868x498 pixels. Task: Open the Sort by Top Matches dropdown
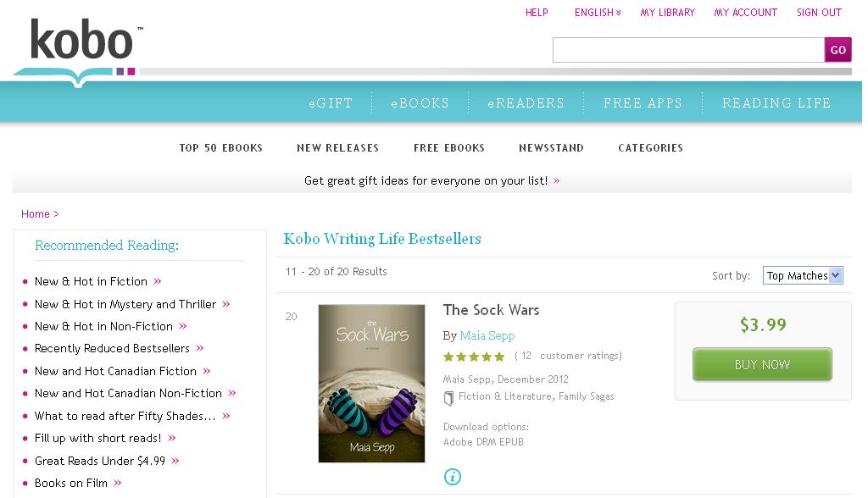802,275
